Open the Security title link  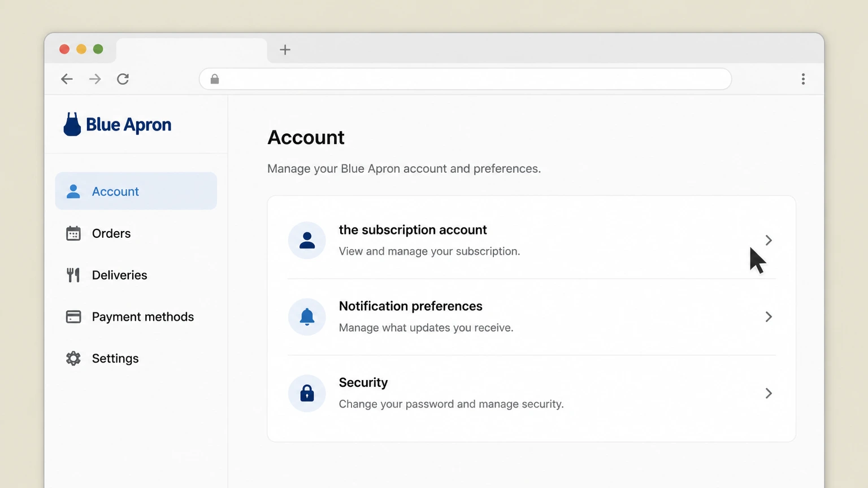pos(363,382)
